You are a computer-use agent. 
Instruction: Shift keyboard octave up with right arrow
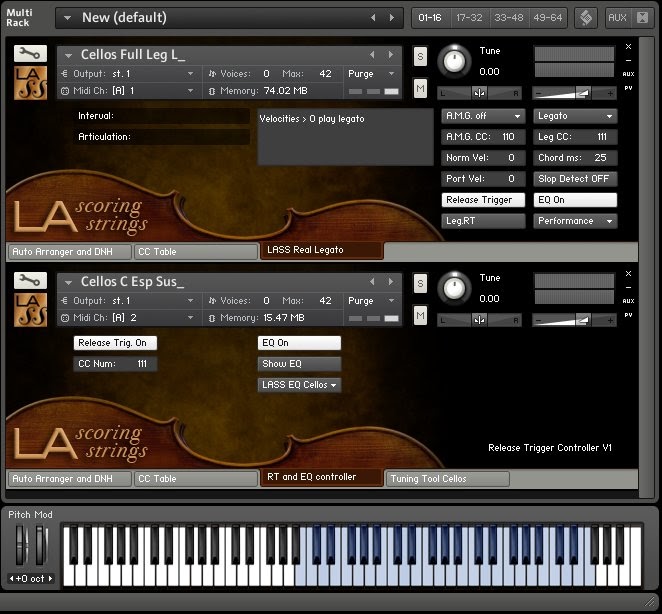point(50,579)
